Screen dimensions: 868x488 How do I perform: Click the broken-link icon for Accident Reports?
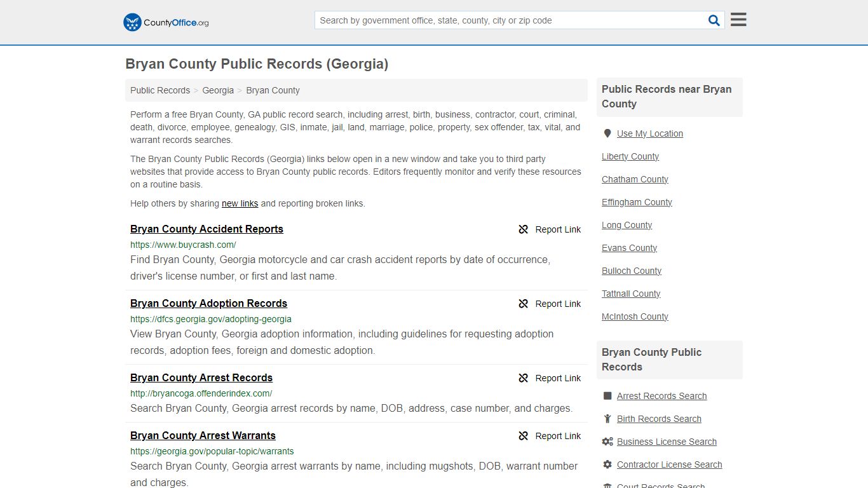[524, 229]
